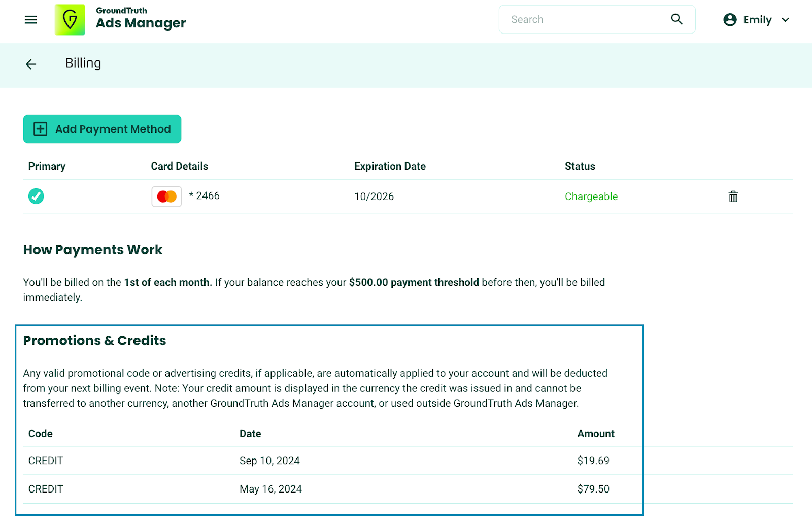This screenshot has height=525, width=812.
Task: Click the search magnifier icon
Action: point(676,19)
